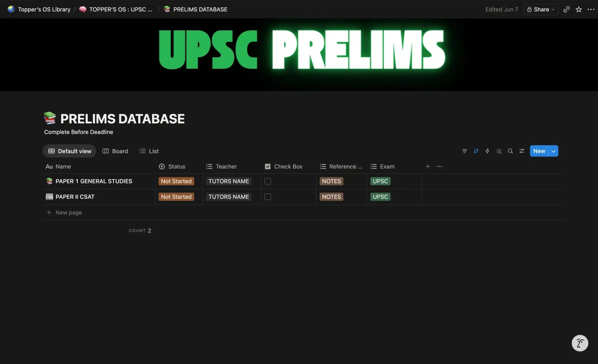Switch to the List view tab
This screenshot has width=598, height=364.
(x=149, y=151)
